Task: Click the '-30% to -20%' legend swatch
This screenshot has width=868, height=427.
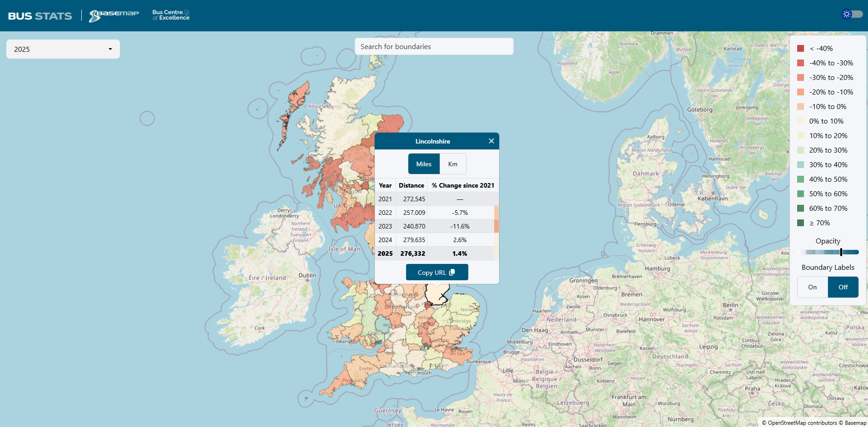Action: [800, 78]
